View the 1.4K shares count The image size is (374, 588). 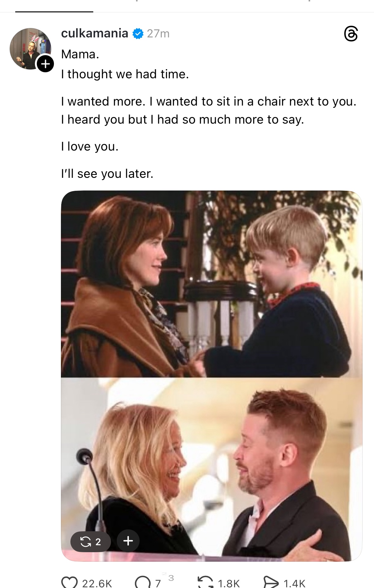[x=294, y=583]
